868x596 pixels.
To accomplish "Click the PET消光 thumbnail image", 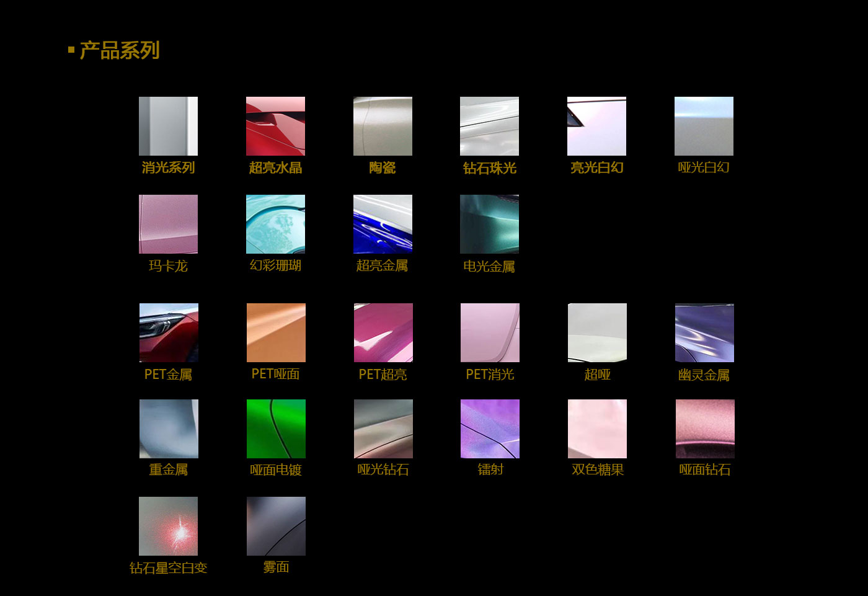I will coord(490,332).
